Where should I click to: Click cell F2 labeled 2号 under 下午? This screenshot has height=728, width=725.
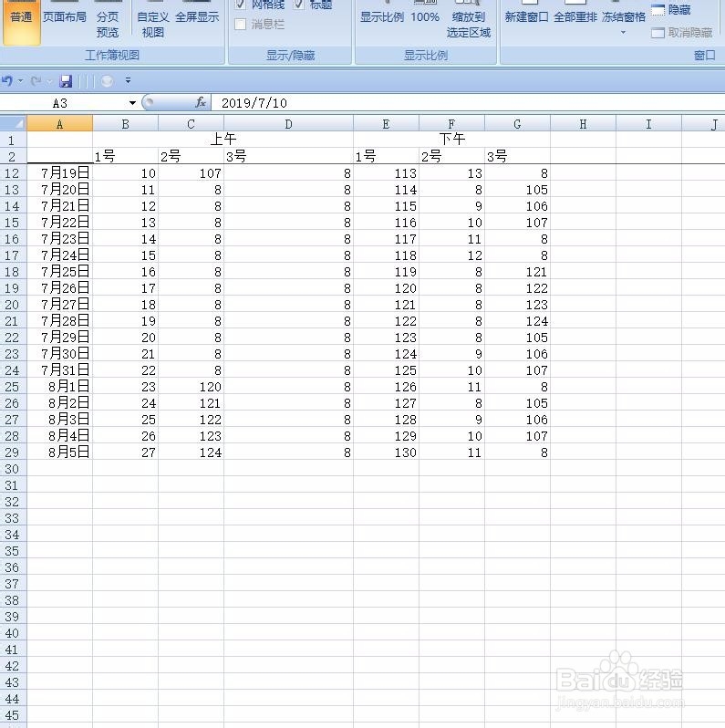coord(451,156)
